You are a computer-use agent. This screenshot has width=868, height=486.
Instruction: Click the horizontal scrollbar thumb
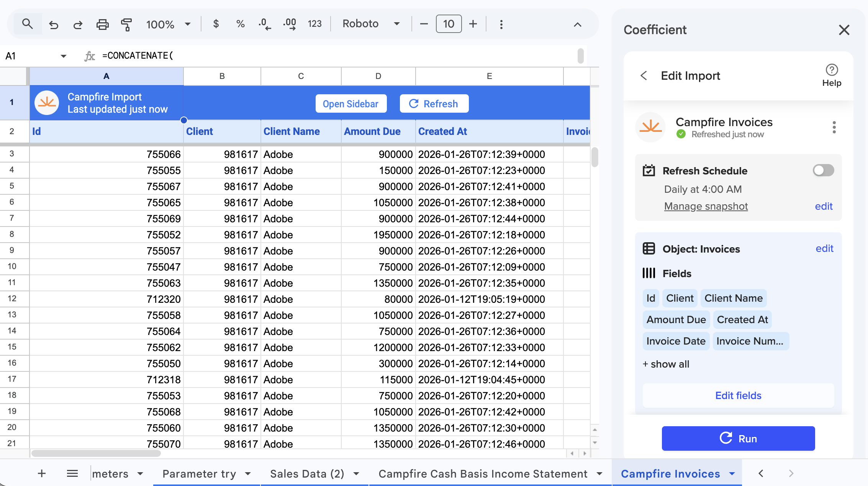tap(96, 453)
